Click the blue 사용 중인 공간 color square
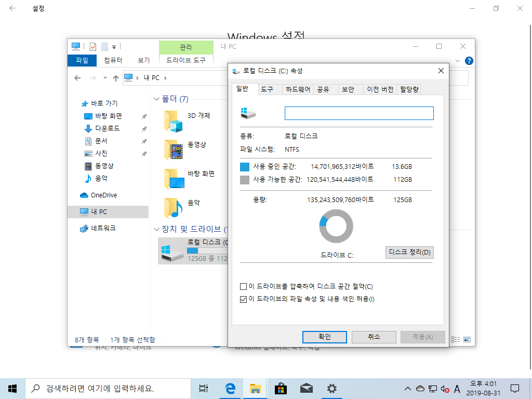 pos(245,167)
